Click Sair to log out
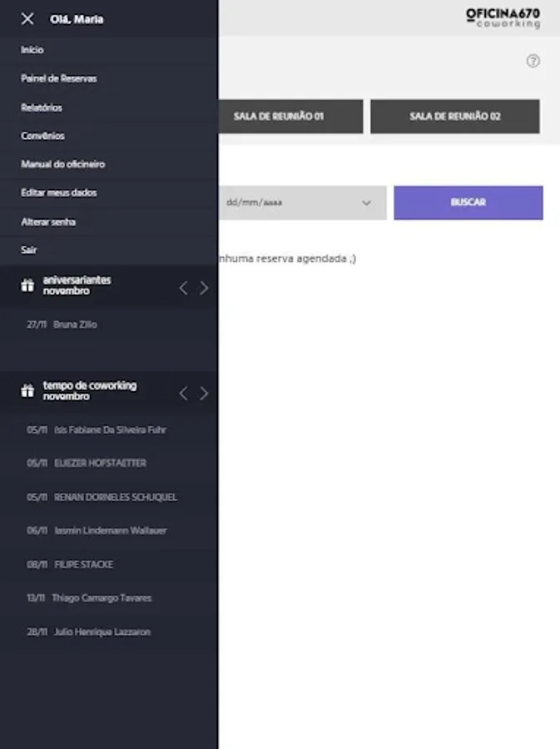 pos(29,250)
